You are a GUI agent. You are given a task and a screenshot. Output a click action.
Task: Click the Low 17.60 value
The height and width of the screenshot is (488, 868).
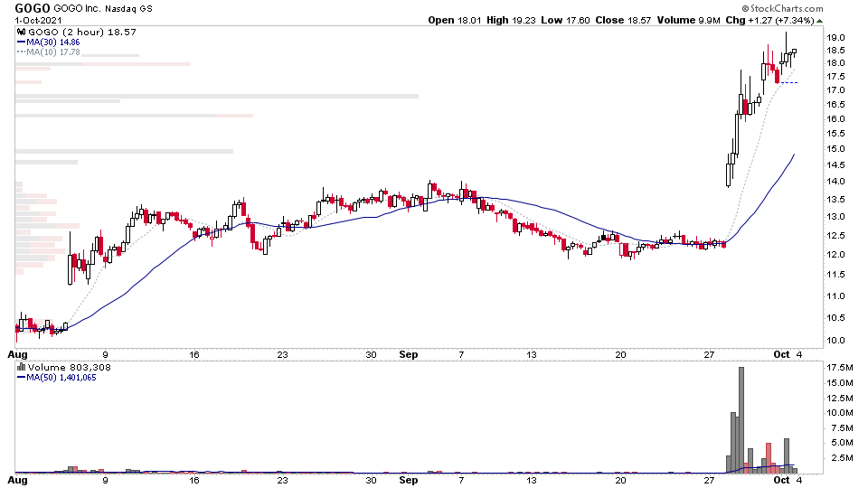point(565,20)
